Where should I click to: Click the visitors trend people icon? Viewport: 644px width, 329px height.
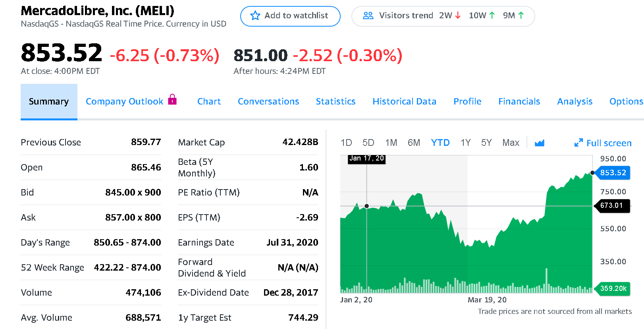[x=368, y=15]
